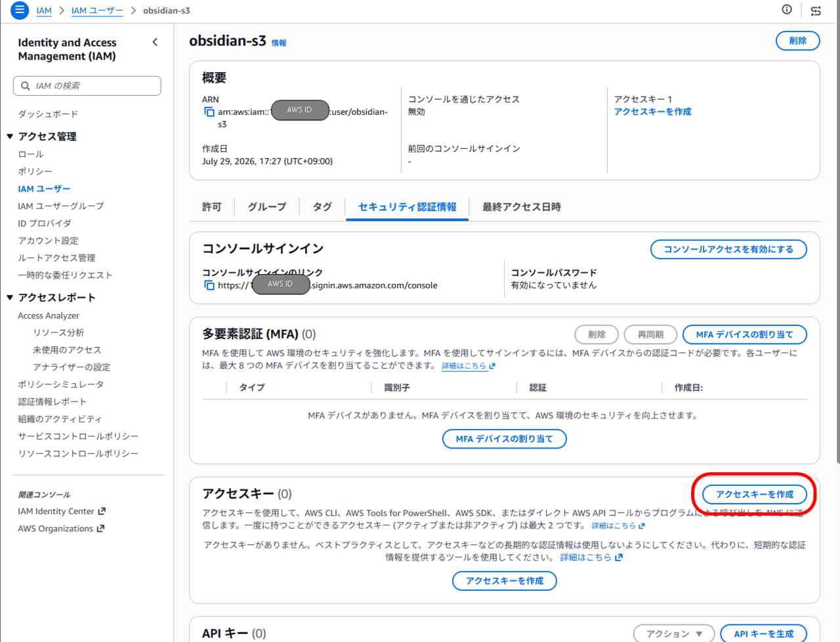840x642 pixels.
Task: Click the 削除 button for user obsidian-s3
Action: [x=798, y=41]
